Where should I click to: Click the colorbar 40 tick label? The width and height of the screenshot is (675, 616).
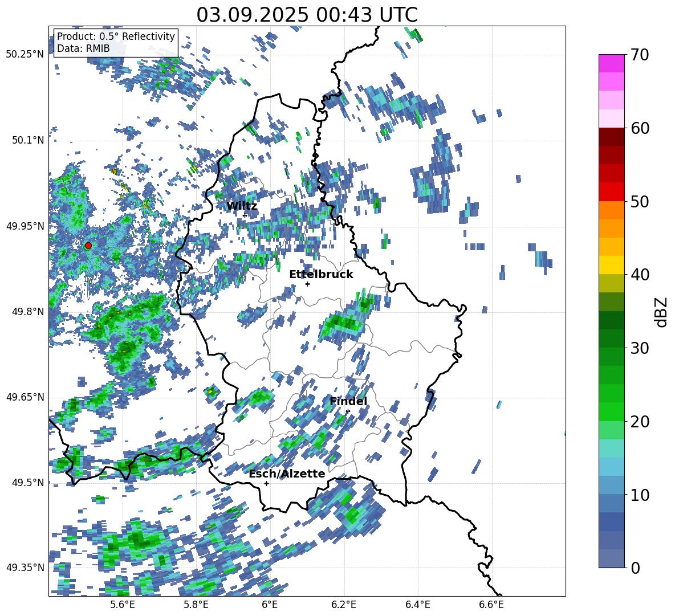(640, 275)
